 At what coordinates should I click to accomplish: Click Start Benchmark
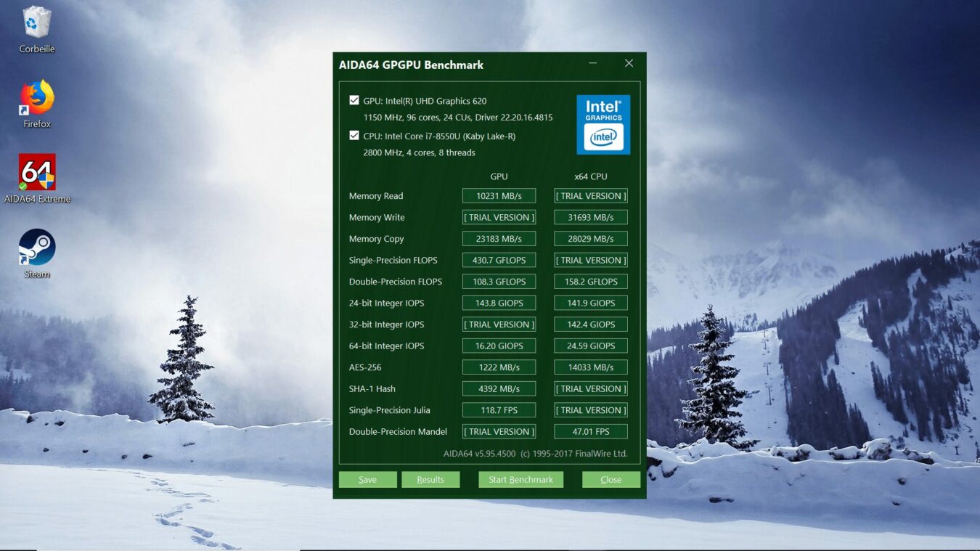tap(520, 479)
